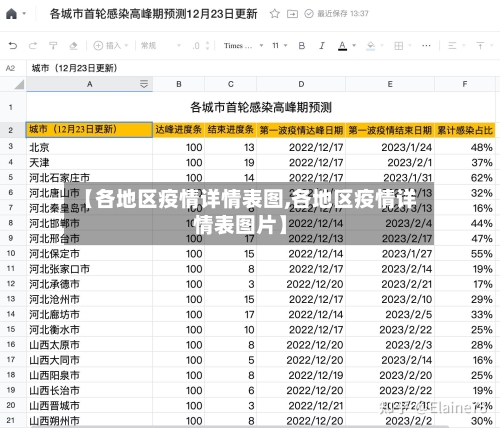This screenshot has width=500, height=428.
Task: Select column F header
Action: (x=465, y=84)
